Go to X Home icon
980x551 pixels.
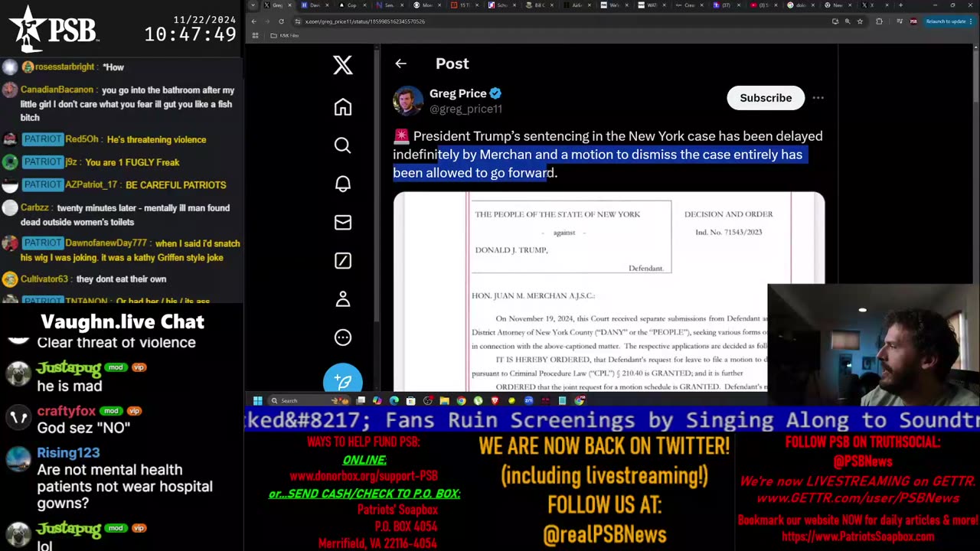(x=342, y=107)
